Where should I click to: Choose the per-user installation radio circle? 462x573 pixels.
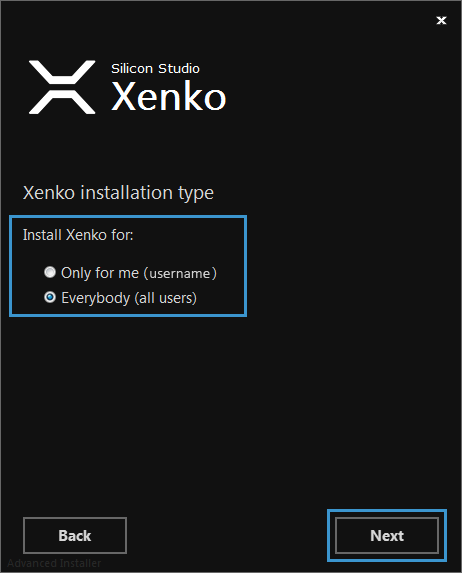(50, 272)
